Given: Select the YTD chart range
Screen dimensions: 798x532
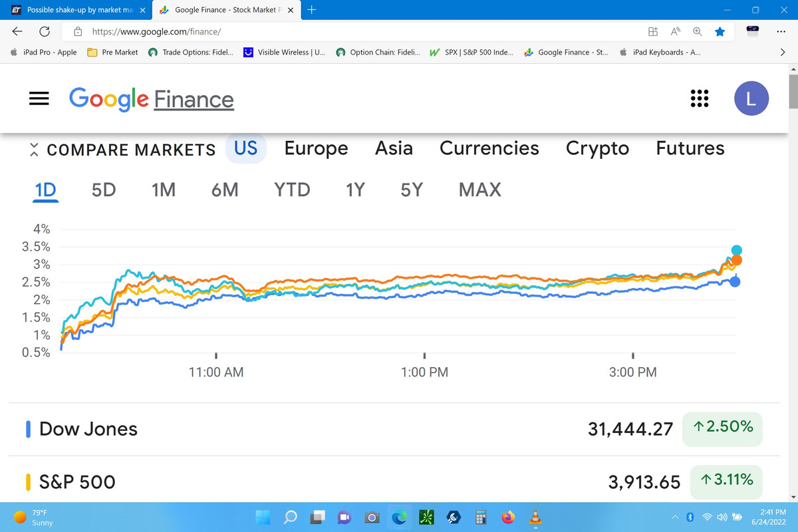Looking at the screenshot, I should [x=293, y=190].
